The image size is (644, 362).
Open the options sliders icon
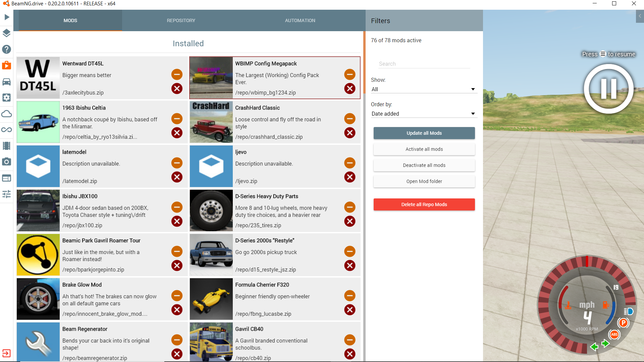click(x=7, y=194)
